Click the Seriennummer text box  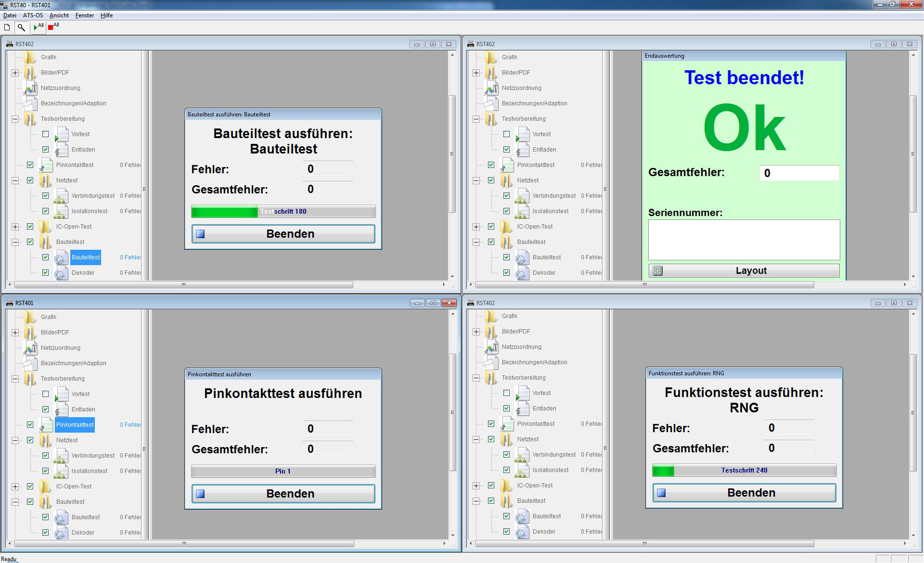click(744, 240)
